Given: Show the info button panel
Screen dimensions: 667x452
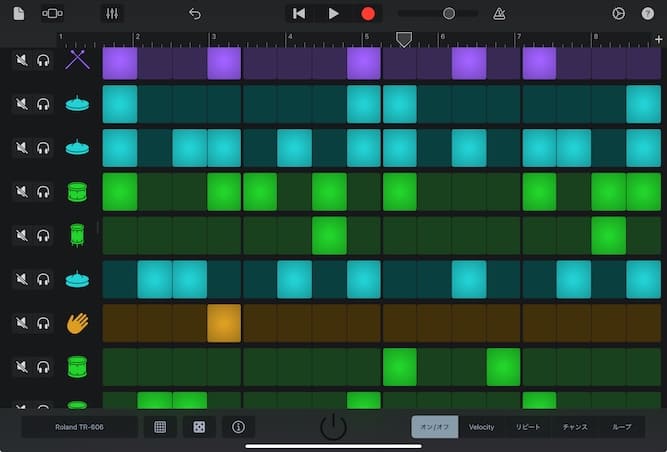Looking at the screenshot, I should click(x=238, y=427).
